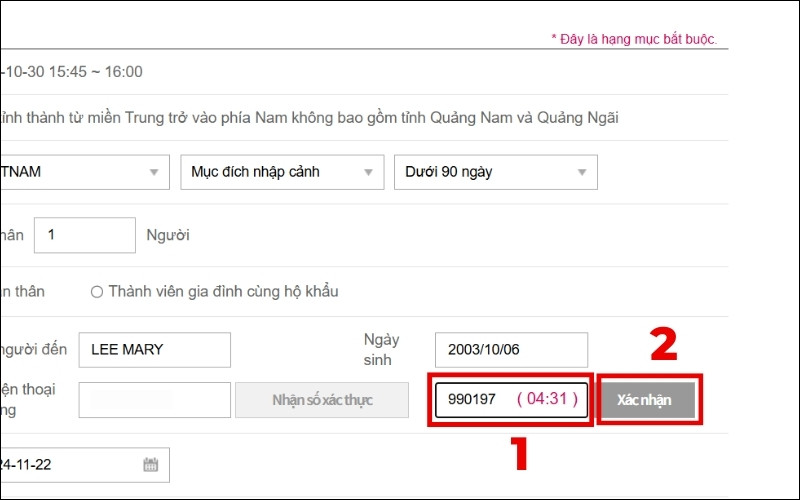Open the 'Mục đích nhập cảnh' dropdown
The width and height of the screenshot is (800, 500).
pyautogui.click(x=282, y=172)
